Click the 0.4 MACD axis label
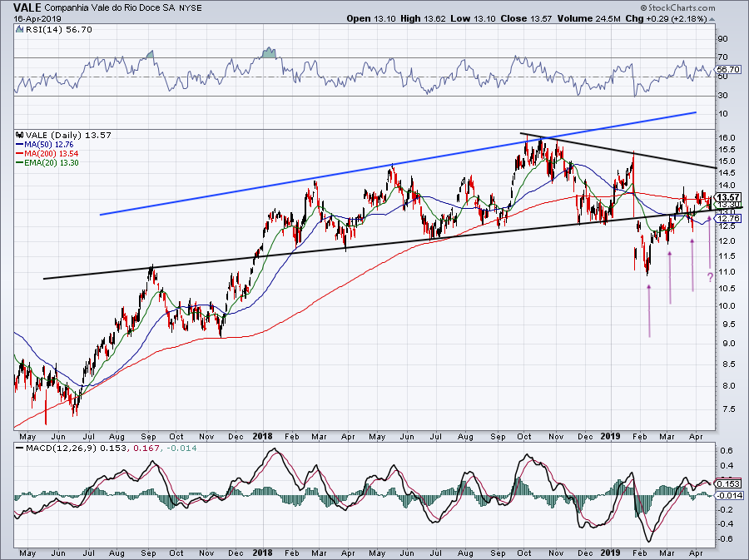Screen dimensions: 749x560 pyautogui.click(x=727, y=466)
